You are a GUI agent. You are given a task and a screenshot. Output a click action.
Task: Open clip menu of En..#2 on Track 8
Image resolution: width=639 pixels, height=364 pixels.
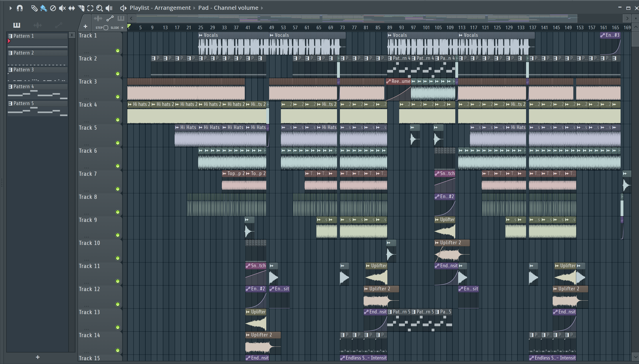click(x=437, y=197)
